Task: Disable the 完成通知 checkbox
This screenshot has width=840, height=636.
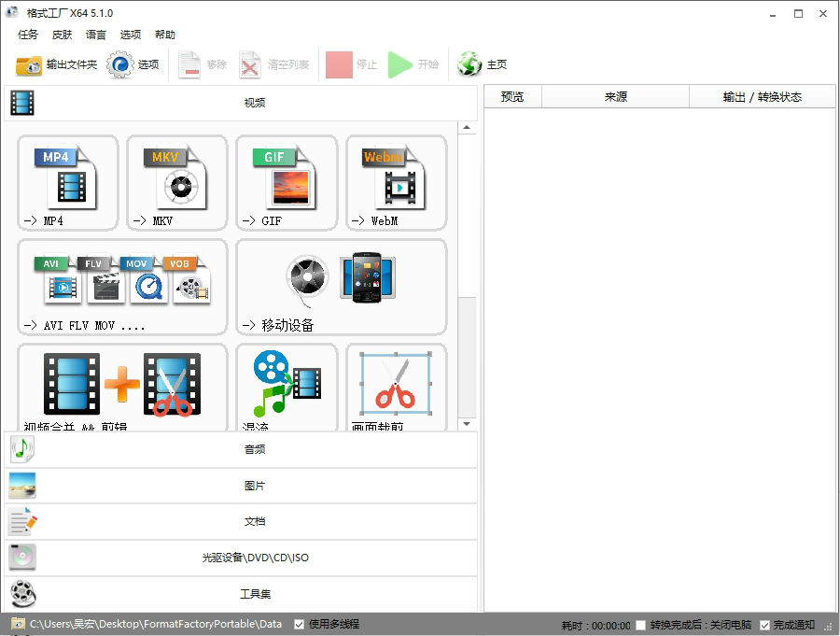Action: [x=765, y=626]
